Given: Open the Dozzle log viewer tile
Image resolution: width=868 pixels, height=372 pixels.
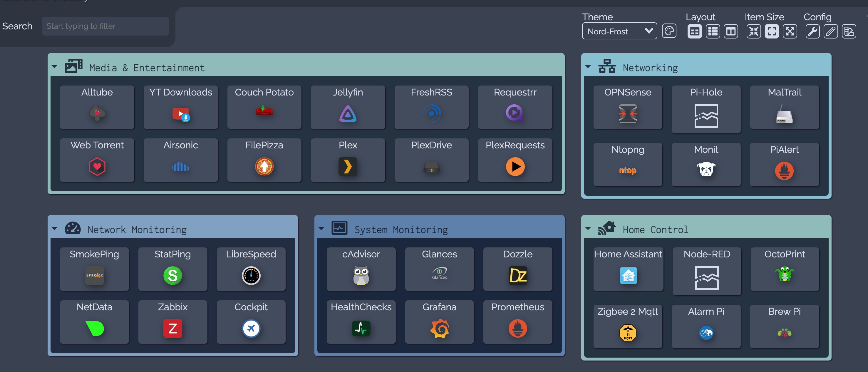Looking at the screenshot, I should (x=517, y=269).
